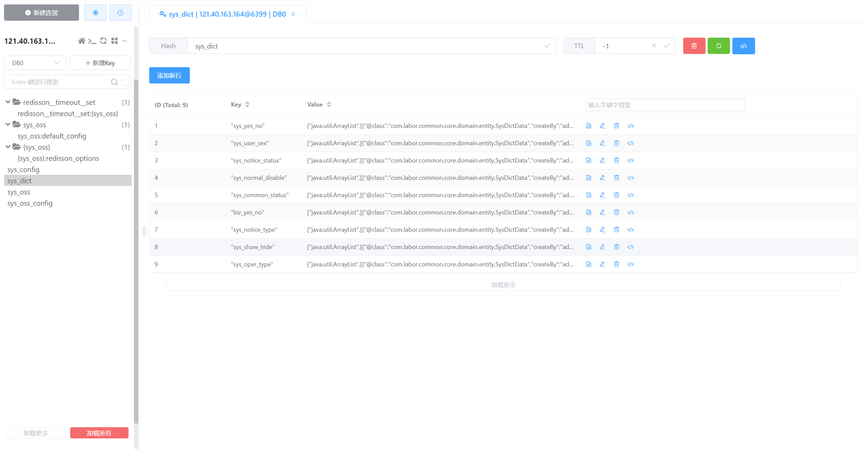Toggle exact search checkbox in key search
Image resolution: width=868 pixels, height=453 pixels.
[x=125, y=82]
